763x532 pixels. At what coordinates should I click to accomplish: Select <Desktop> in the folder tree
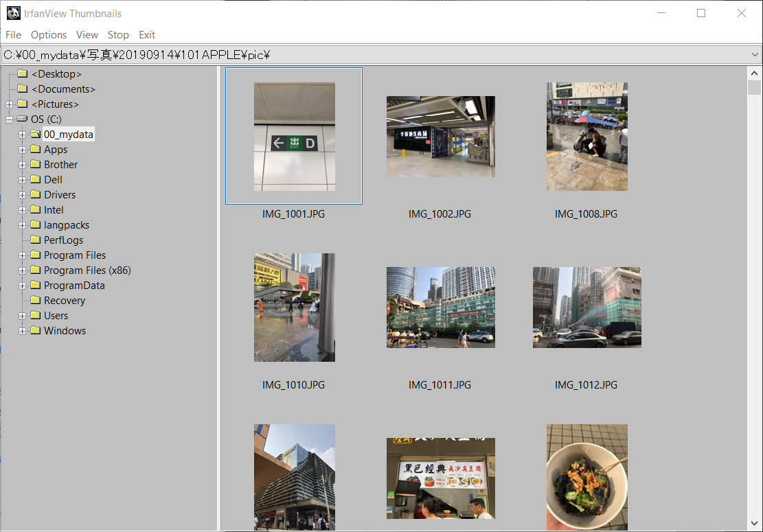pos(56,74)
